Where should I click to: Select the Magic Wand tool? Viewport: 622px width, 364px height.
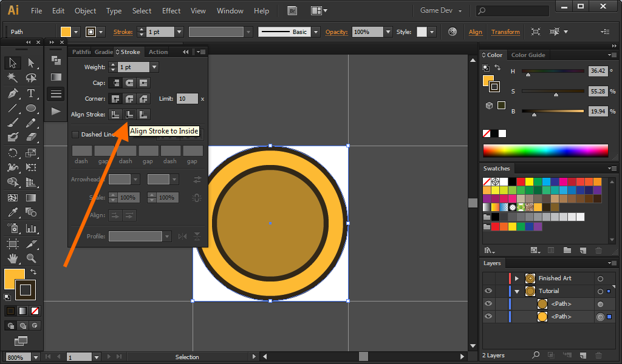click(13, 78)
